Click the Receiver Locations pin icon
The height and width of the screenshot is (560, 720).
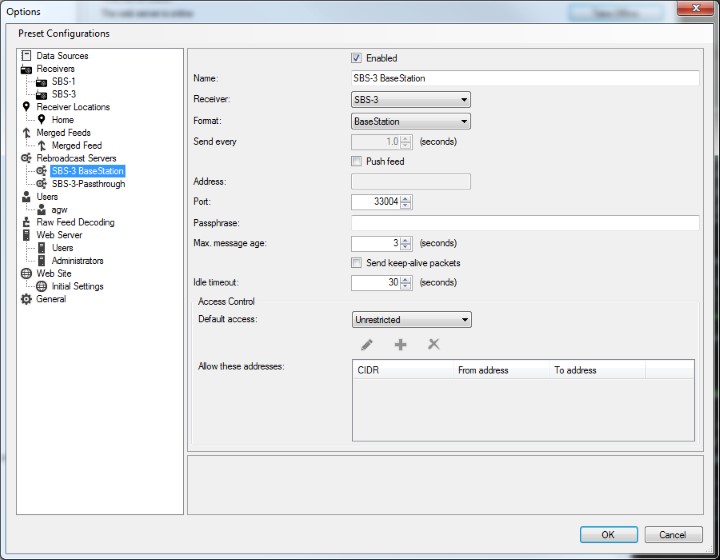pyautogui.click(x=27, y=107)
